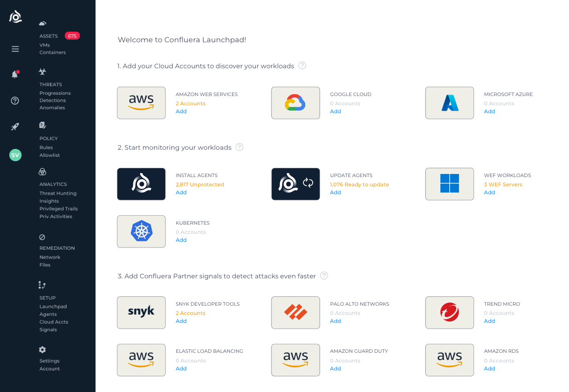Select the Update Agents tile
Screen dimensions: 569x392
[x=296, y=184]
